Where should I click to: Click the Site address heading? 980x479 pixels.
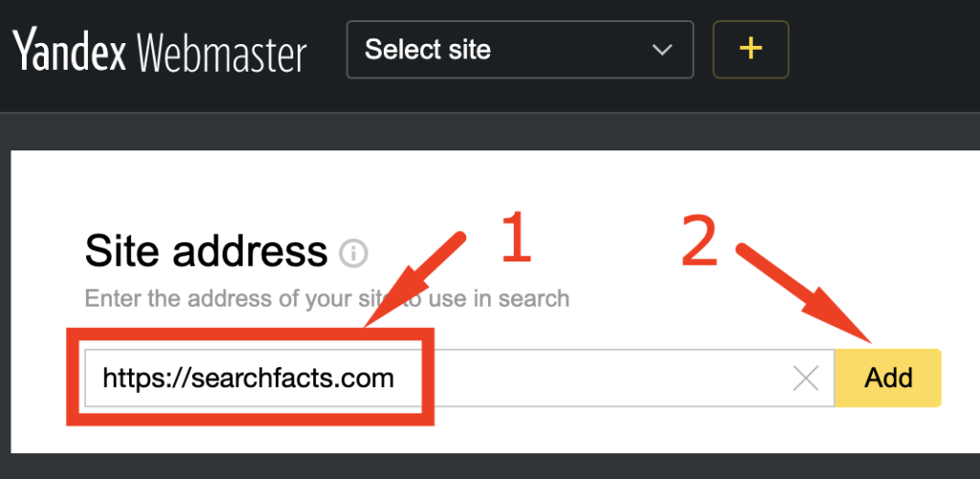(206, 251)
